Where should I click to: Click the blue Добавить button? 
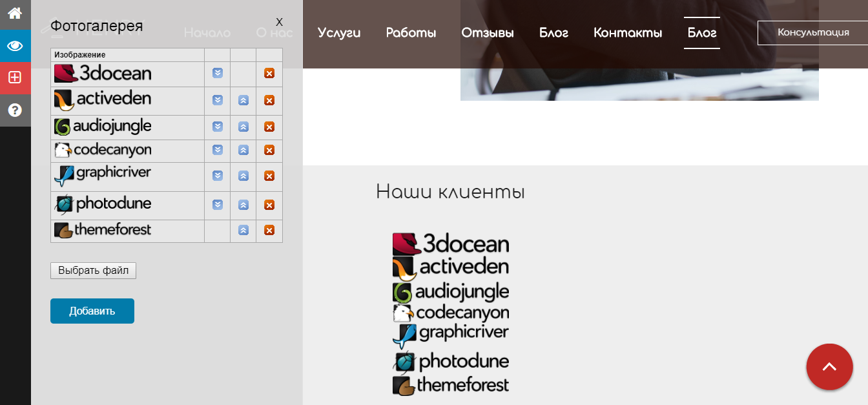[92, 311]
